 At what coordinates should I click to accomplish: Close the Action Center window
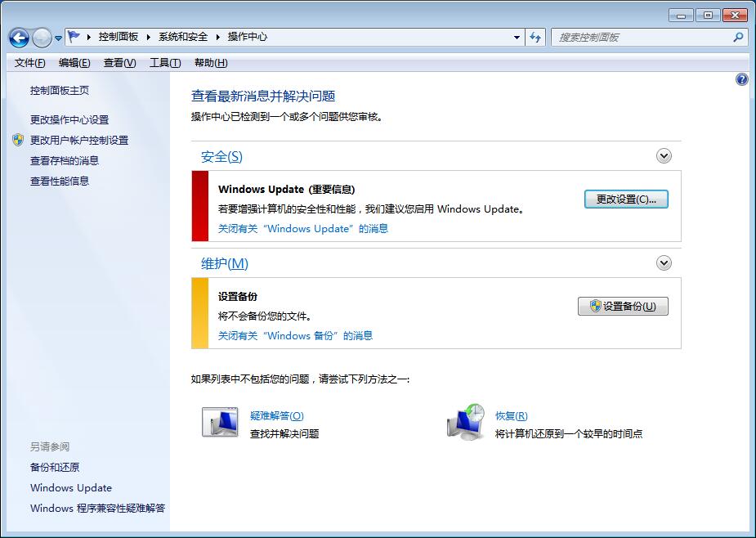[x=735, y=16]
